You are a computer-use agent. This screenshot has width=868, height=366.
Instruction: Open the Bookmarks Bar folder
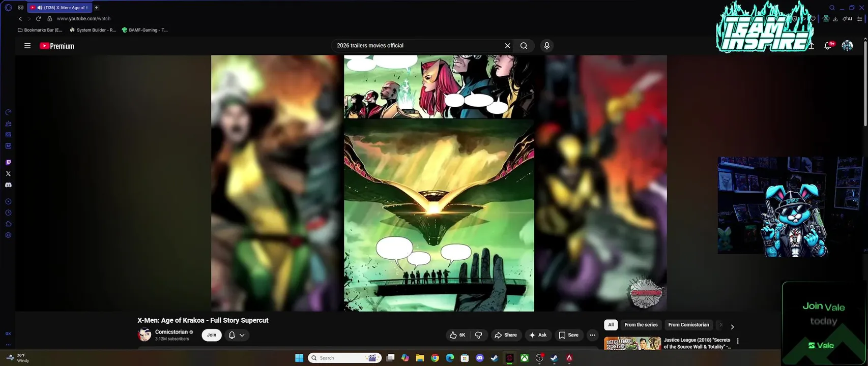coord(40,30)
